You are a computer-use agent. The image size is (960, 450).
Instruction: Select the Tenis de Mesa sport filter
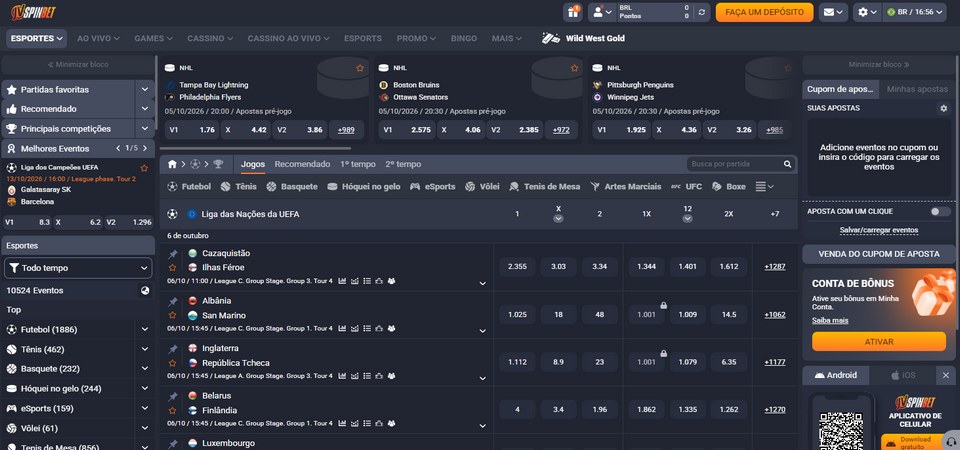(544, 187)
